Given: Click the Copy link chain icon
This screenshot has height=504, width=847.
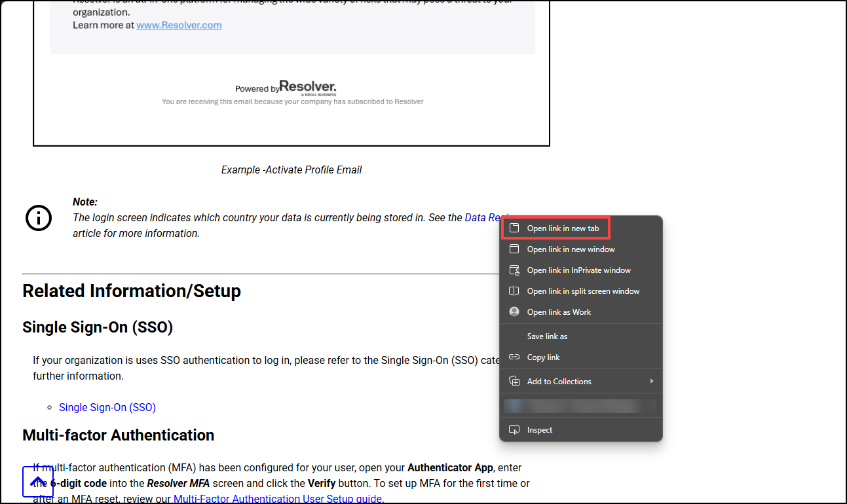Looking at the screenshot, I should pos(514,357).
